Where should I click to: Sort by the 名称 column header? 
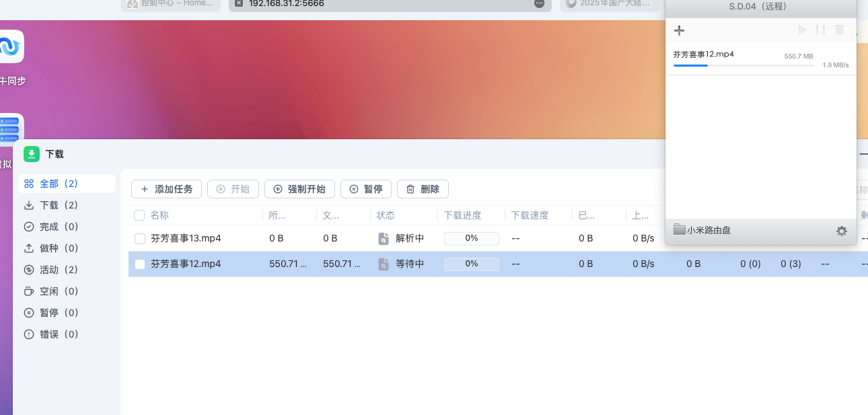tap(159, 215)
